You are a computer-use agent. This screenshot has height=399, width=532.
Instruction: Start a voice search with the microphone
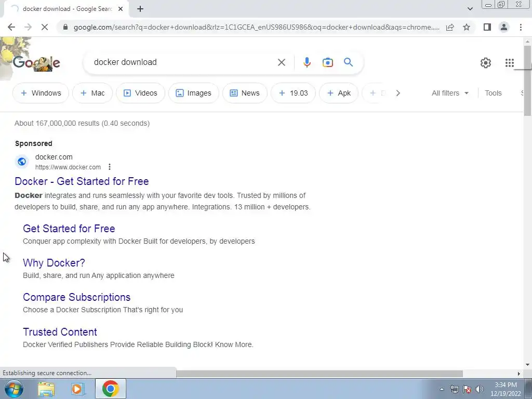pos(307,62)
